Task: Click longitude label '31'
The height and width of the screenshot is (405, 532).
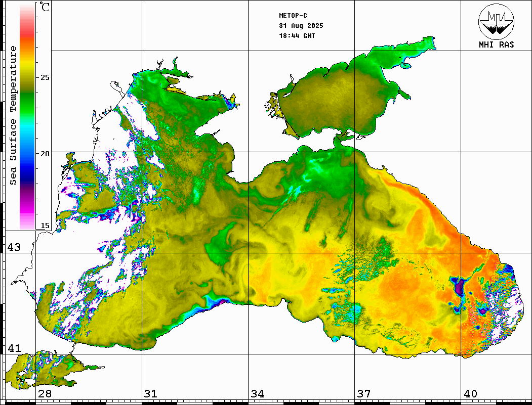Action: coord(151,393)
